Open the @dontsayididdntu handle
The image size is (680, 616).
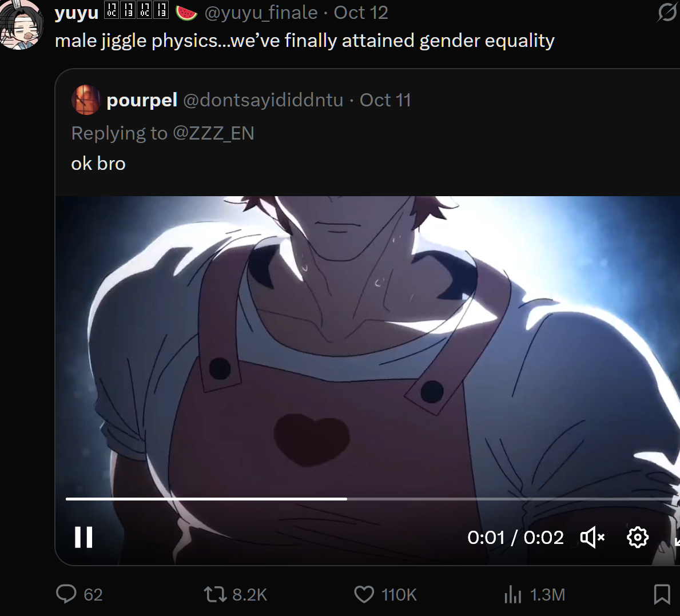pyautogui.click(x=263, y=100)
